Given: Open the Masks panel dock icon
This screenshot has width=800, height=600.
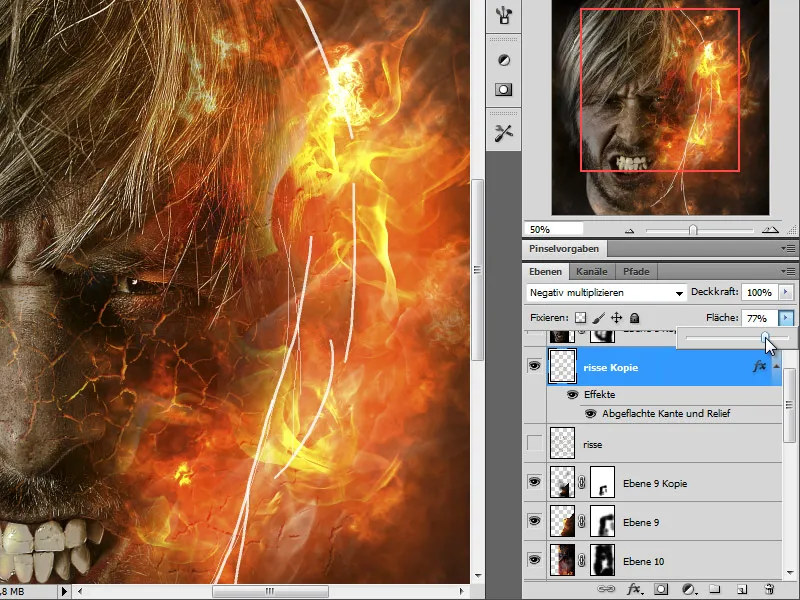Looking at the screenshot, I should [504, 90].
